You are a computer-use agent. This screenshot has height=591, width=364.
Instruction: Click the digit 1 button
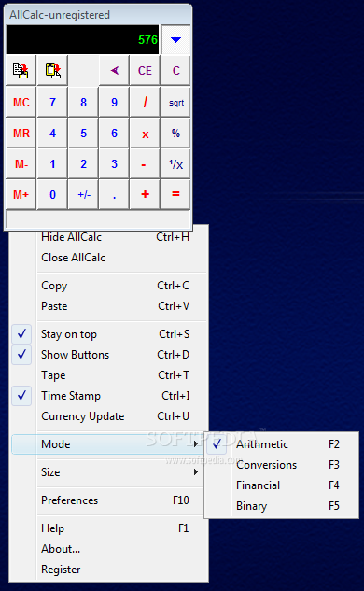click(x=53, y=164)
